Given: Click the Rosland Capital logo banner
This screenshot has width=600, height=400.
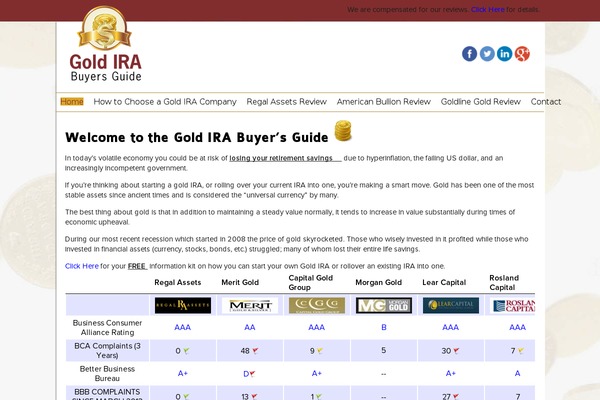Looking at the screenshot, I should click(x=512, y=305).
